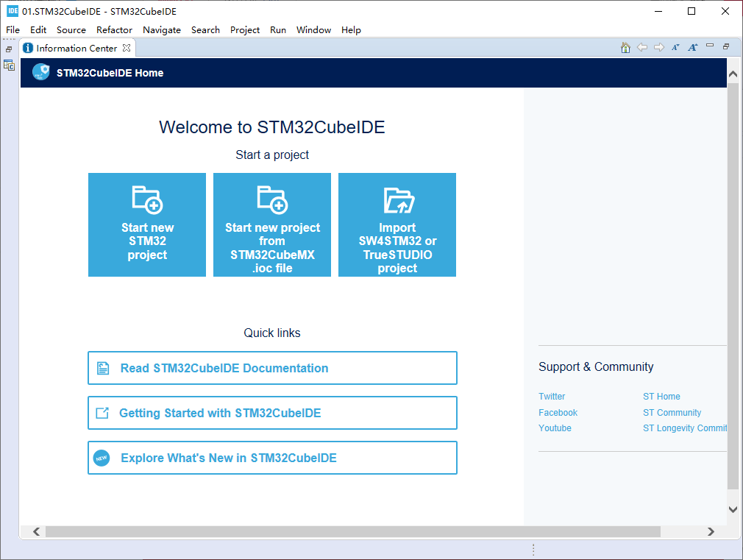Select the Information Center tab
The height and width of the screenshot is (560, 743).
pyautogui.click(x=77, y=48)
